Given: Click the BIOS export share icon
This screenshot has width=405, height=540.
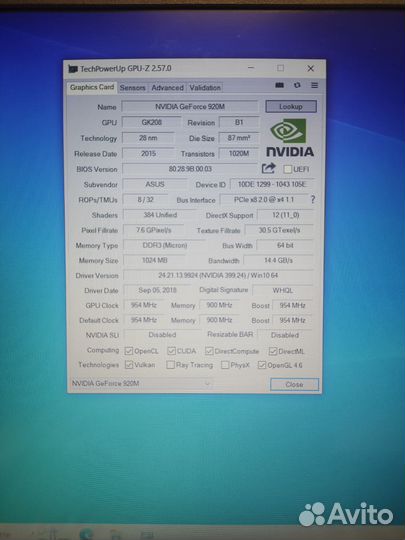Looking at the screenshot, I should click(x=269, y=168).
